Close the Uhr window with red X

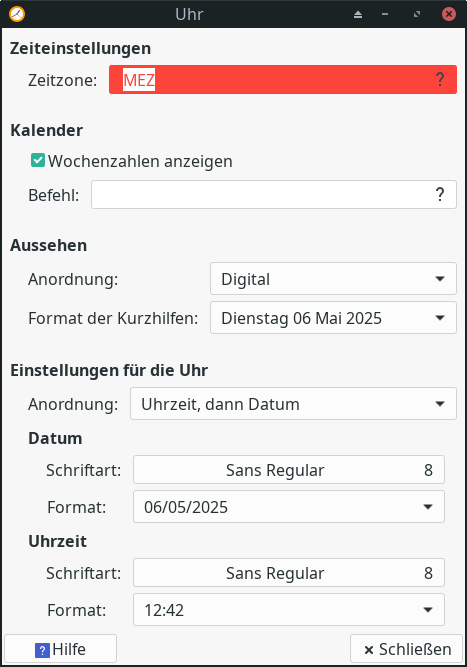click(449, 14)
